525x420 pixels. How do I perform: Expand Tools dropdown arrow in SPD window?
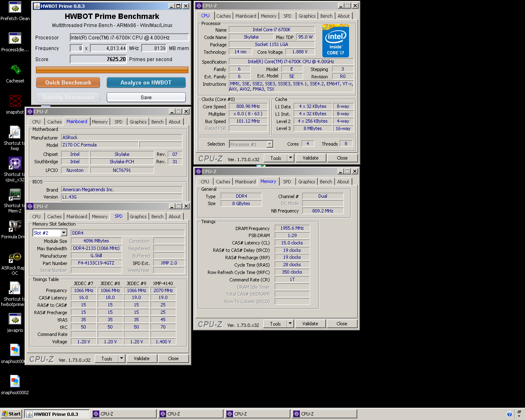[122, 358]
